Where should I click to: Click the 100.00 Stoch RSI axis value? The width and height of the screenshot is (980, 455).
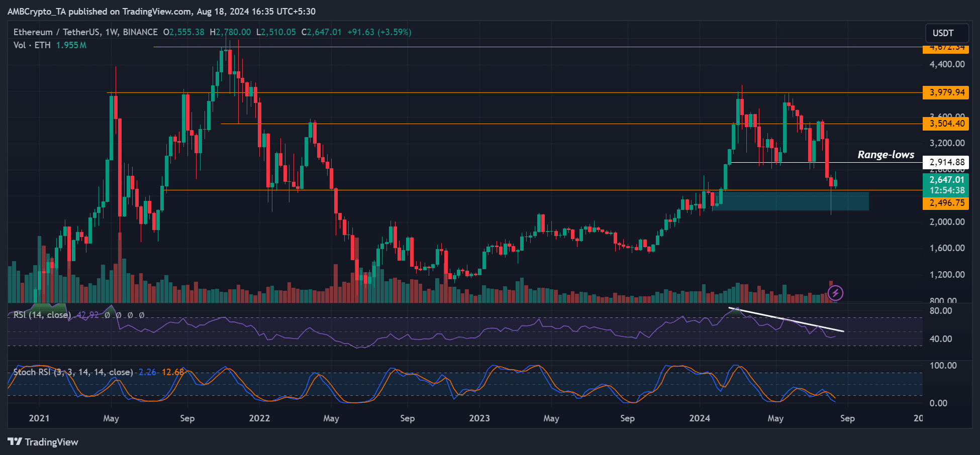(943, 366)
